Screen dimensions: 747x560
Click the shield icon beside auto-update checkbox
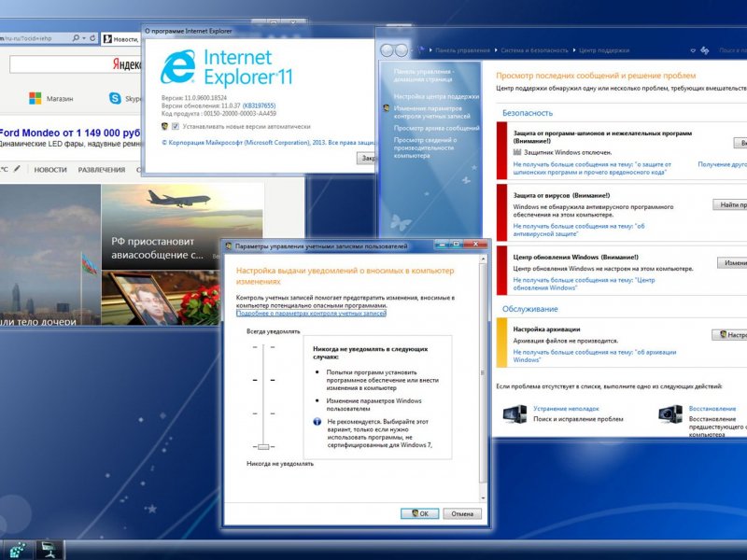pyautogui.click(x=165, y=126)
